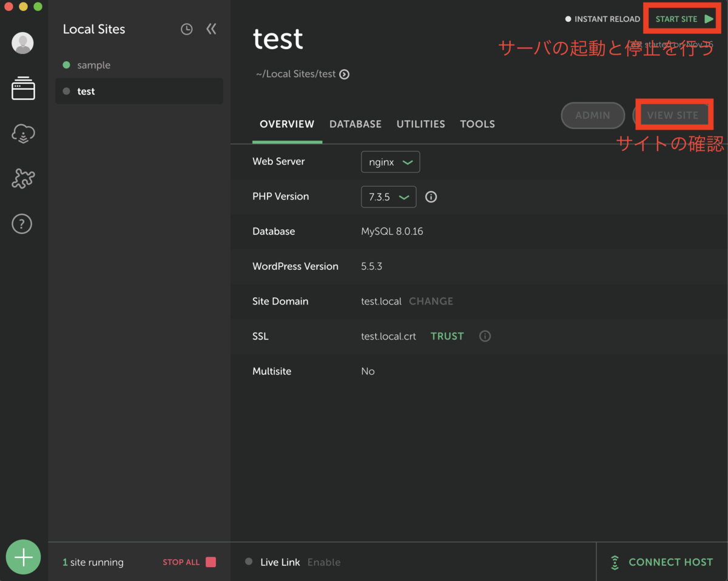This screenshot has width=728, height=581.
Task: Toggle the Instant Reload indicator
Action: pos(602,19)
